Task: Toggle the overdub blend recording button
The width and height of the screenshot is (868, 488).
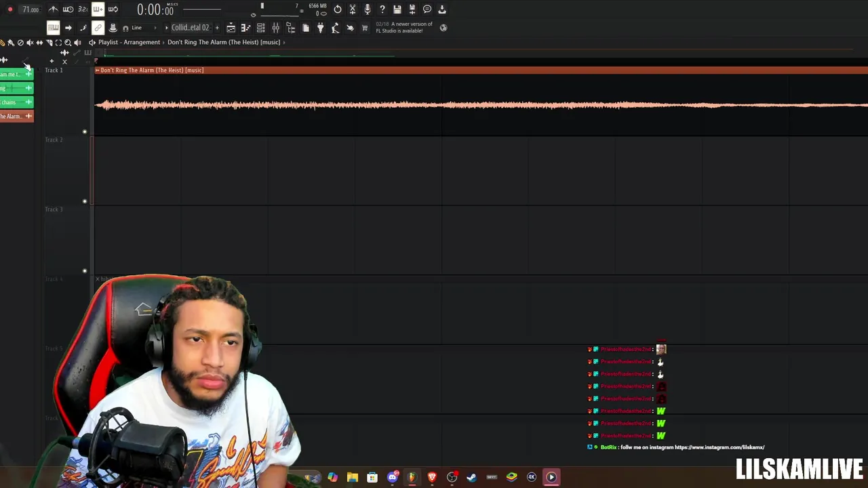Action: (98, 9)
